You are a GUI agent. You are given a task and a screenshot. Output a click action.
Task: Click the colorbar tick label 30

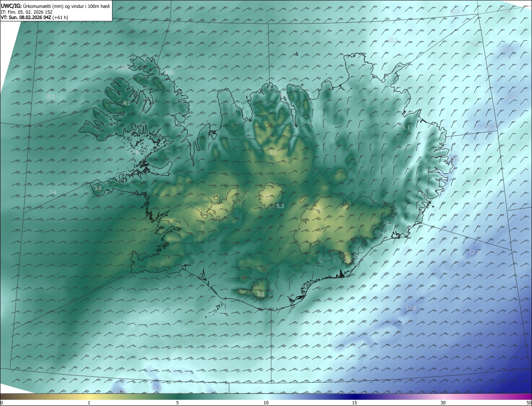point(443,403)
